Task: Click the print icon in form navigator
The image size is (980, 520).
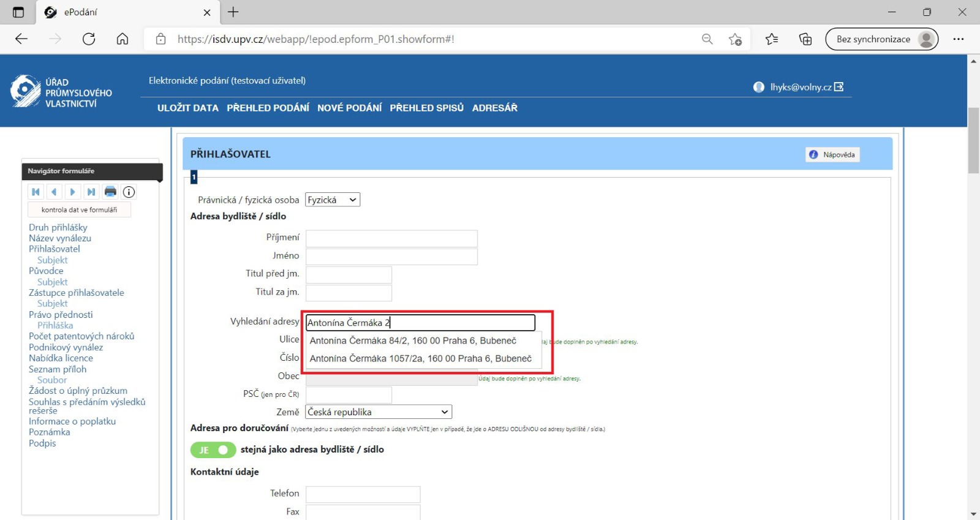Action: point(110,192)
